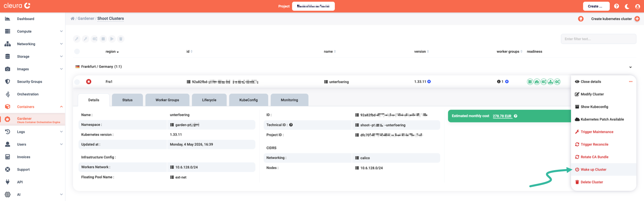Screen dimensions: 644x201
Task: Click the home breadcrumb icon
Action: coord(72,18)
